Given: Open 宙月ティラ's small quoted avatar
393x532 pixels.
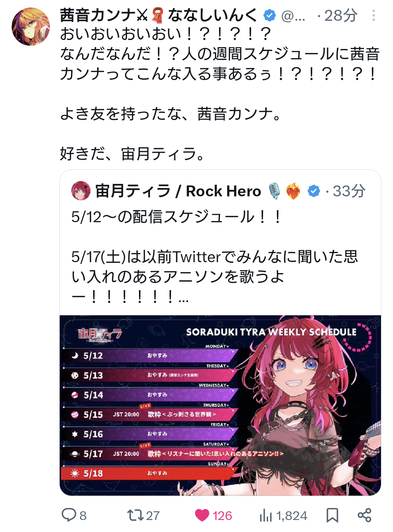Looking at the screenshot, I should click(81, 191).
